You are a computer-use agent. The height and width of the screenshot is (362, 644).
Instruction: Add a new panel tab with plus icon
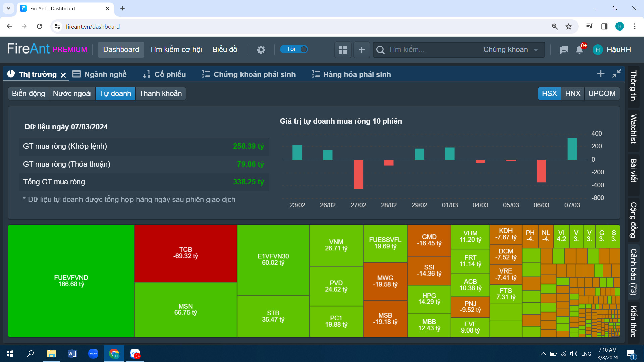point(601,74)
